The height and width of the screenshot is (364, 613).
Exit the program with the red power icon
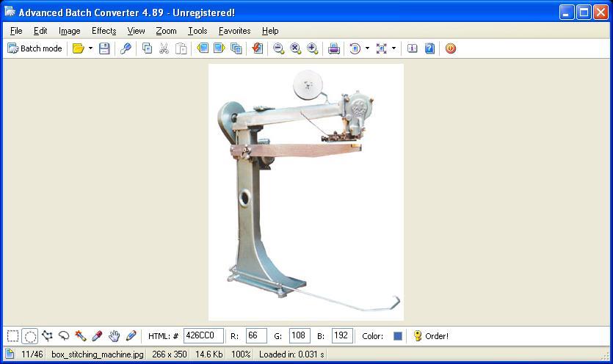click(x=450, y=48)
